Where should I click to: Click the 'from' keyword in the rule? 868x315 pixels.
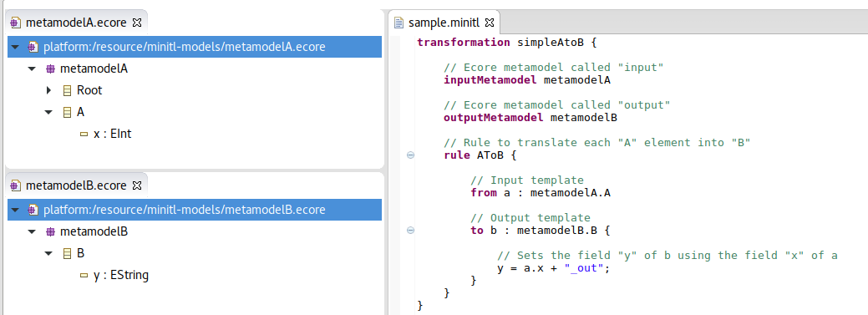click(x=483, y=193)
